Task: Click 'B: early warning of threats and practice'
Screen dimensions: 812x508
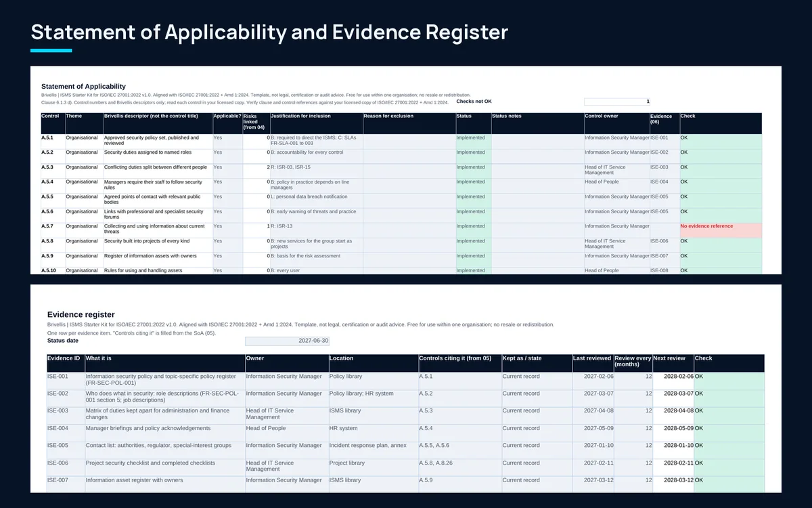Action: 316,215
